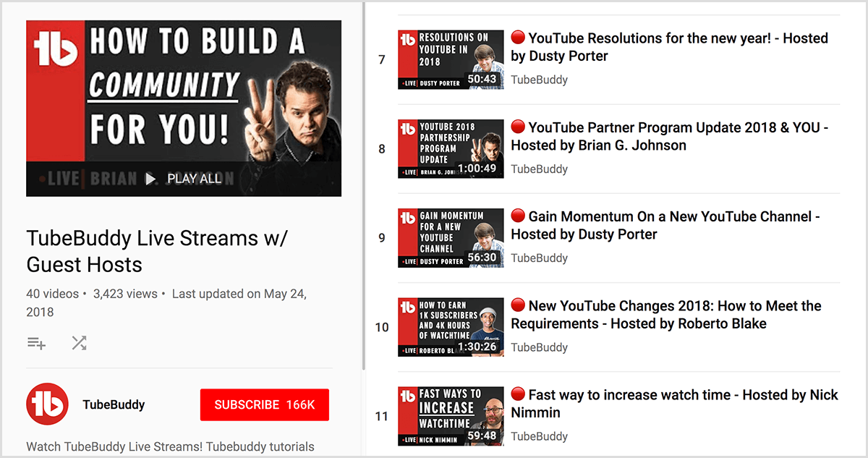Click the 1:30:26 duration badge

tap(477, 347)
